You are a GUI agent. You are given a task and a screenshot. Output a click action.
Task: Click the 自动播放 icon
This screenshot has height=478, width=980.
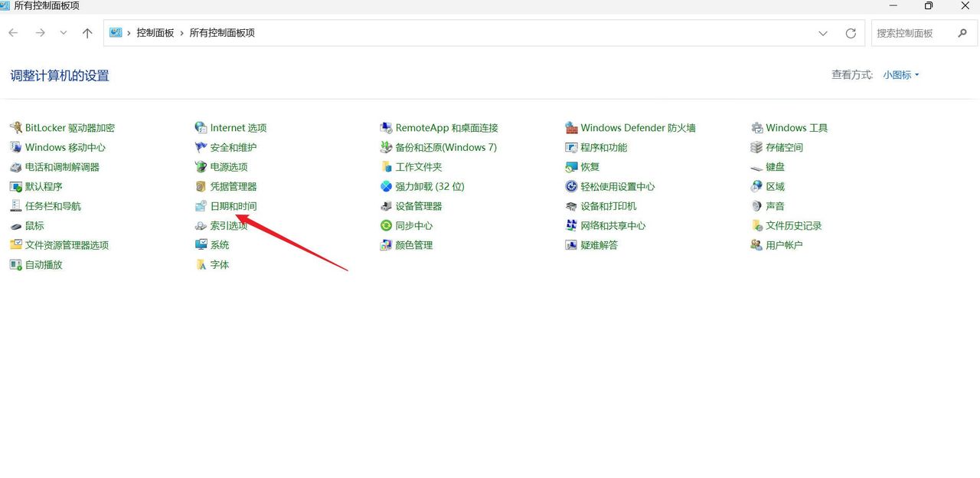coord(16,265)
